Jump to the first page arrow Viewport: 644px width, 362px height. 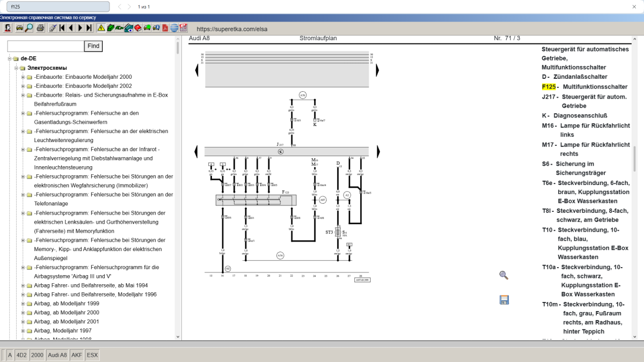click(62, 28)
